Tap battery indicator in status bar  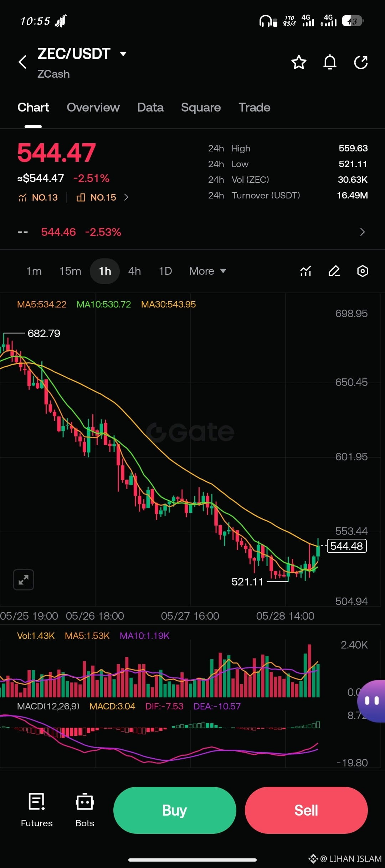tap(353, 21)
